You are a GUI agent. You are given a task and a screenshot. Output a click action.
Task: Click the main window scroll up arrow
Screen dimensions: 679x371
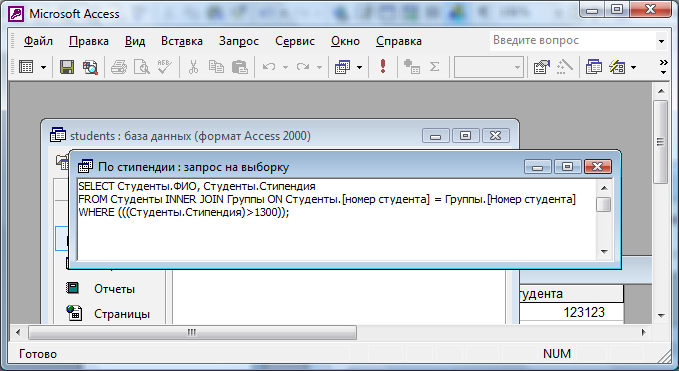(x=660, y=90)
